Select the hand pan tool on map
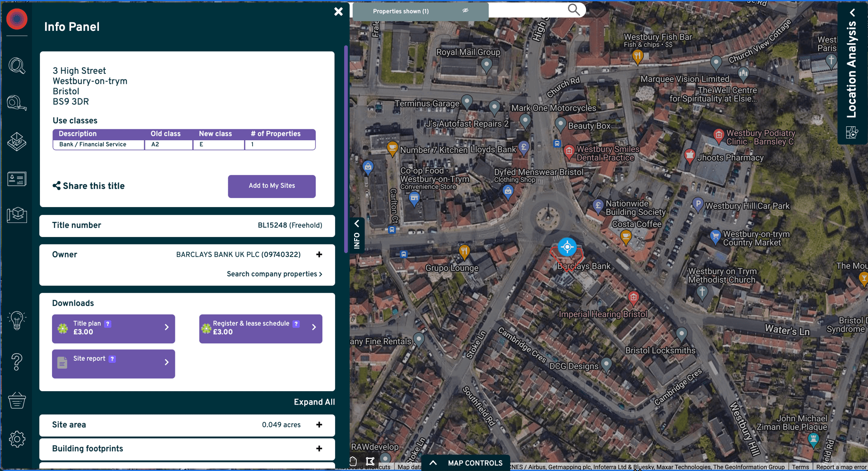The height and width of the screenshot is (471, 868). pos(353,461)
